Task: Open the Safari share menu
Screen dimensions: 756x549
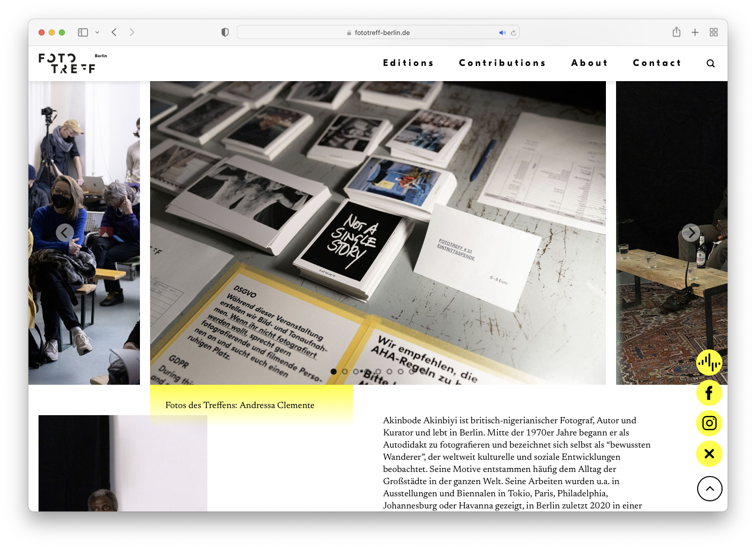Action: click(x=676, y=32)
